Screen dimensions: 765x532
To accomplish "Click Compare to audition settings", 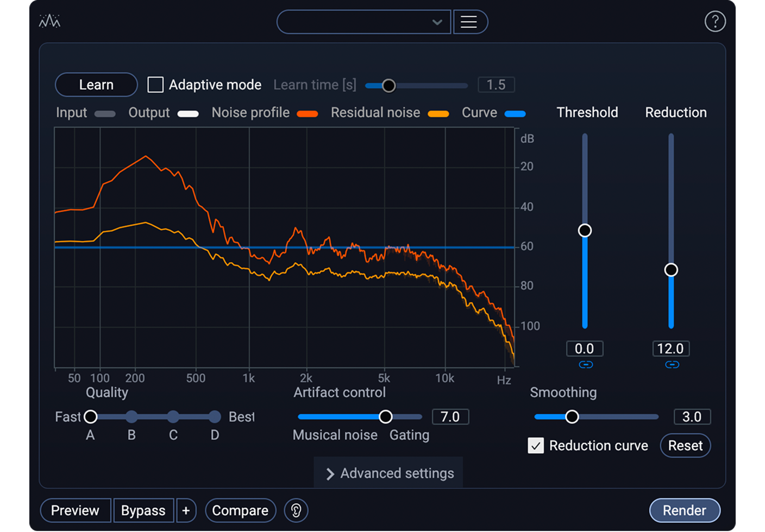I will pos(240,510).
